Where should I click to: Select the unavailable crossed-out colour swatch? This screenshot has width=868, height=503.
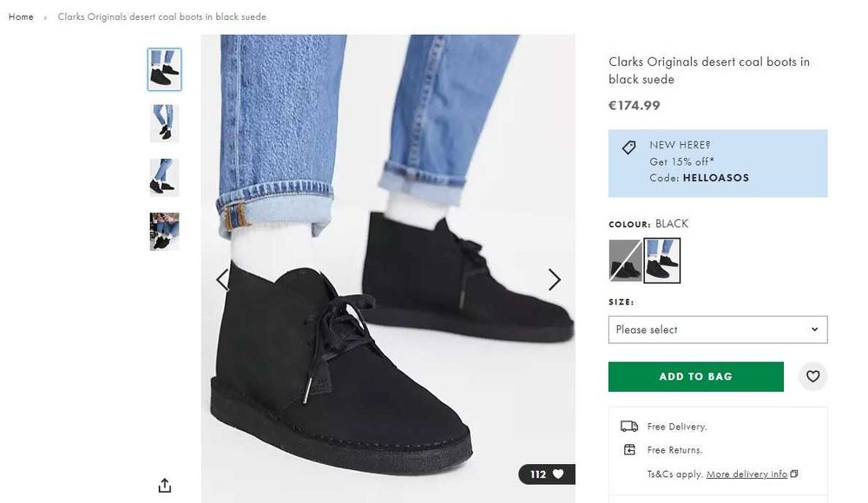(x=625, y=260)
